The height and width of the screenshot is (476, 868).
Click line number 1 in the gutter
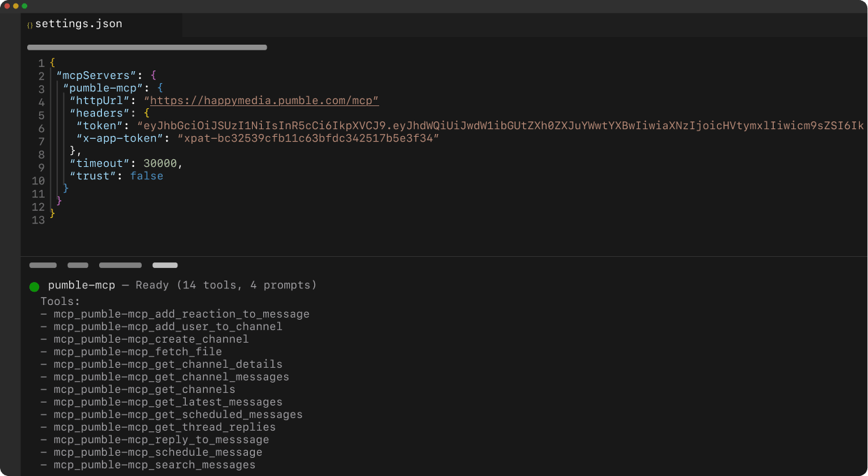(41, 64)
